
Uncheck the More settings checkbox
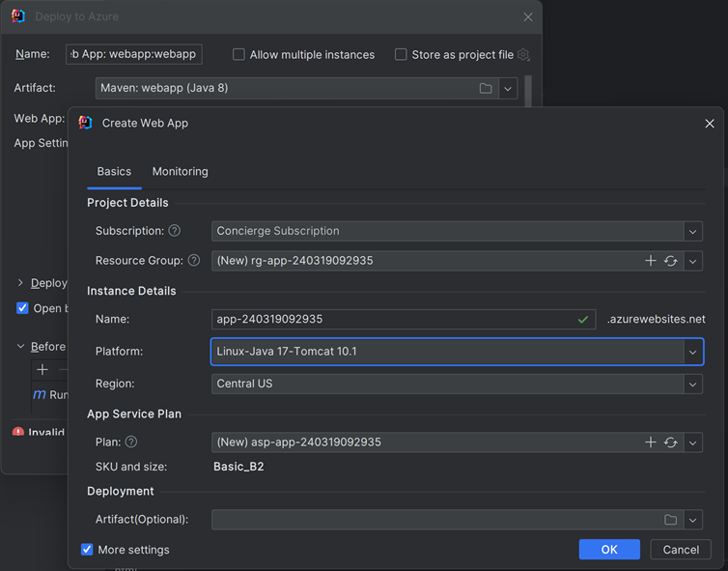(x=88, y=550)
